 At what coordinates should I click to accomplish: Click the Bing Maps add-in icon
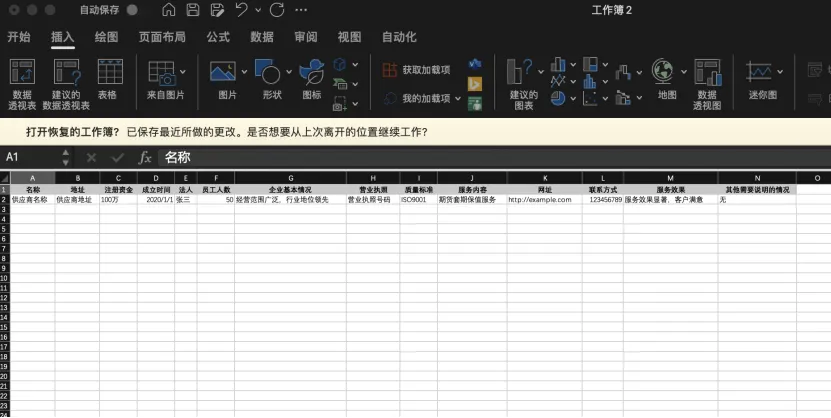coord(475,84)
